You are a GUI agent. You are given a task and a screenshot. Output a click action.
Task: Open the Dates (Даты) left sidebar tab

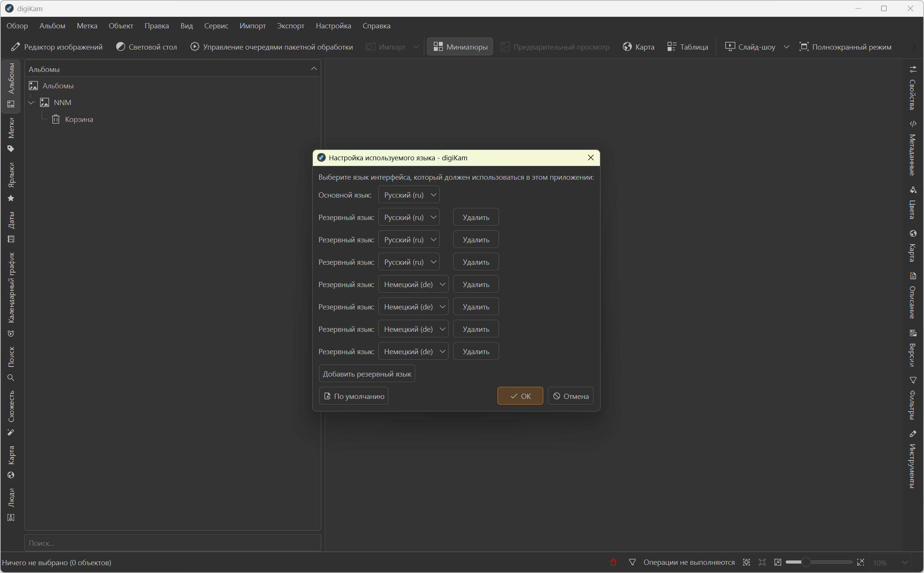coord(11,227)
